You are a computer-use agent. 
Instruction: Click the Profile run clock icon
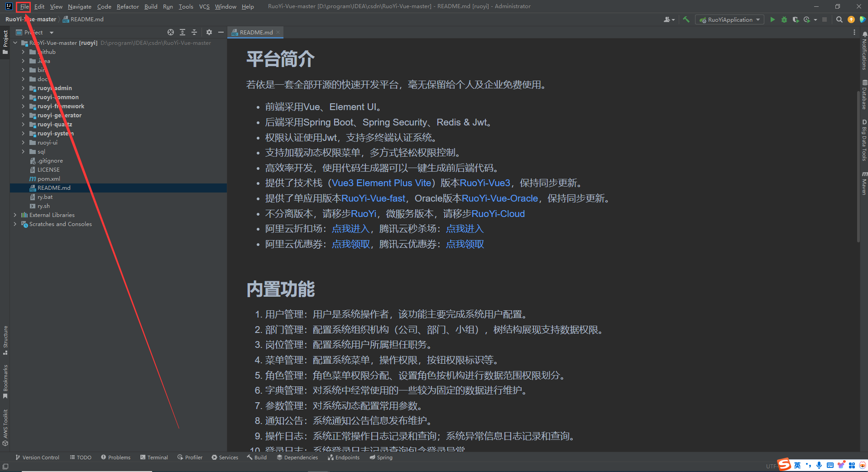(x=807, y=19)
